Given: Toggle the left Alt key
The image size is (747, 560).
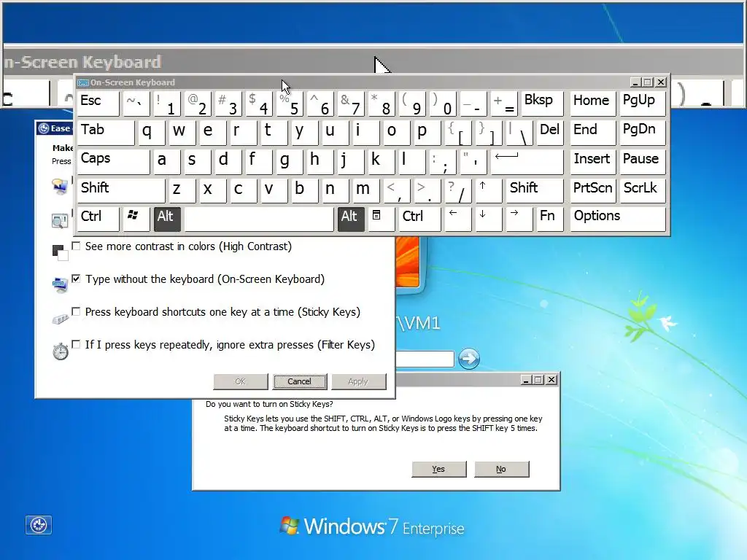Looking at the screenshot, I should coord(167,219).
